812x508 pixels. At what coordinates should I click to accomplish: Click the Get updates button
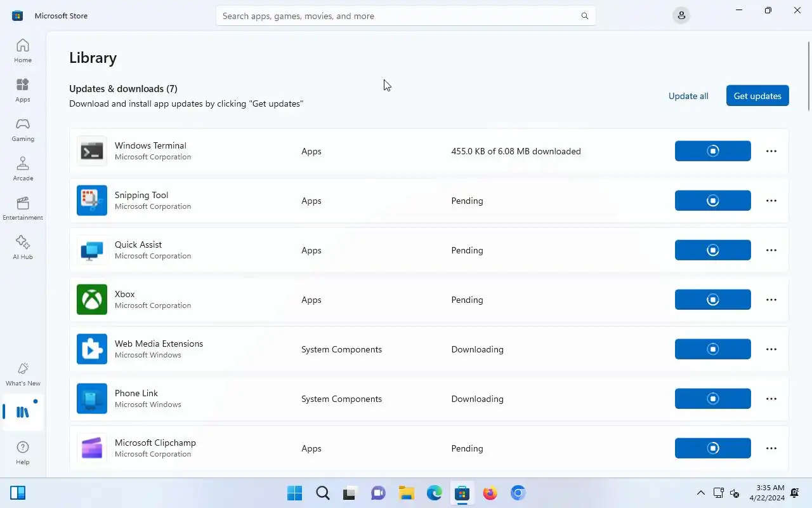(757, 96)
